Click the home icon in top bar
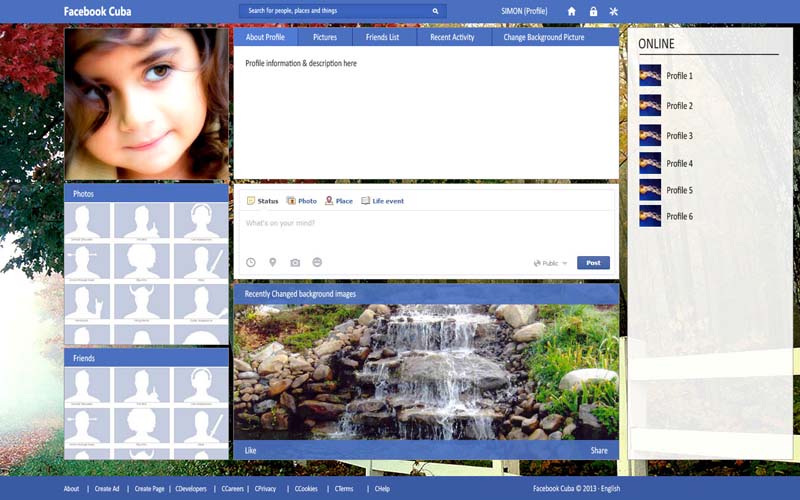This screenshot has height=500, width=800. click(x=571, y=11)
